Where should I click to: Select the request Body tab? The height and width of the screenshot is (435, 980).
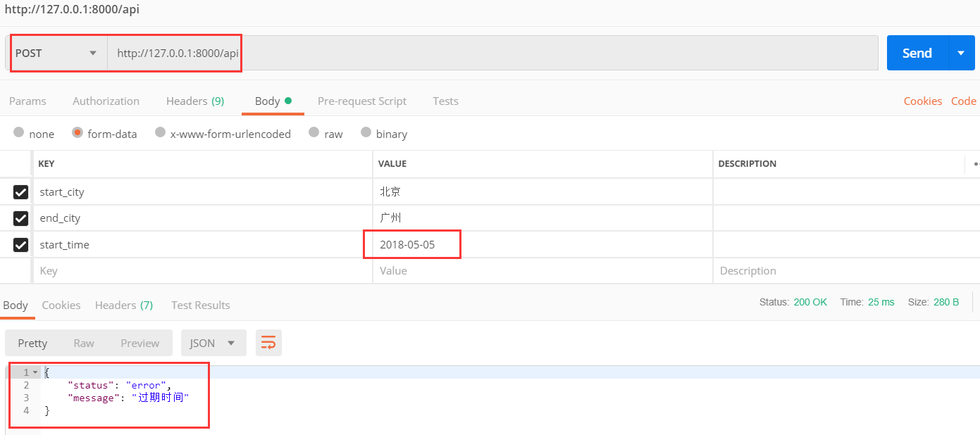273,101
